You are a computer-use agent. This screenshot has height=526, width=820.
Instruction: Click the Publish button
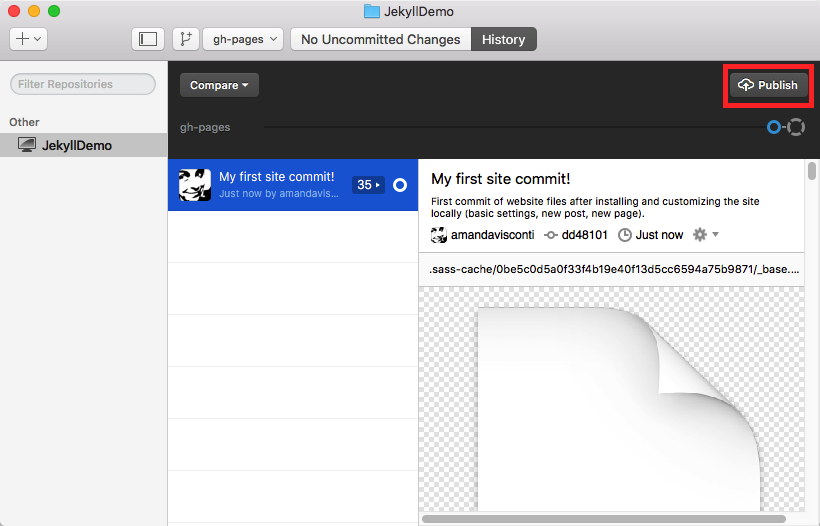coord(768,85)
